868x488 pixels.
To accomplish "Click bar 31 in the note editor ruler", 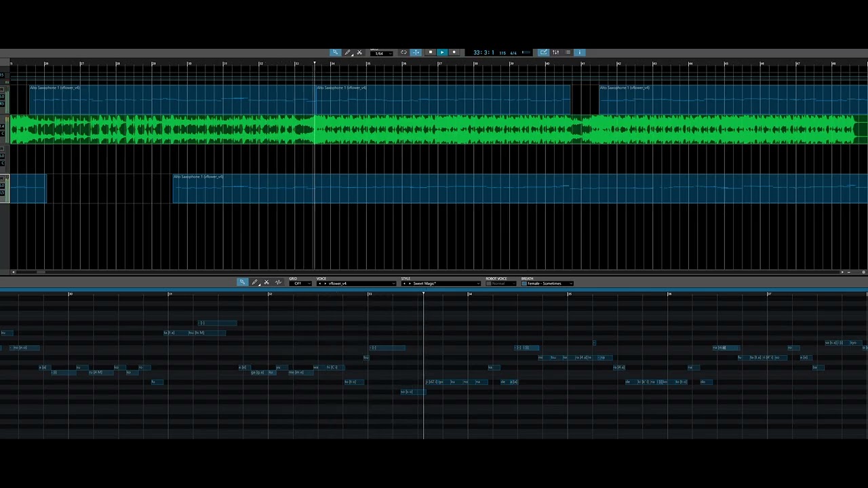I will [x=170, y=294].
